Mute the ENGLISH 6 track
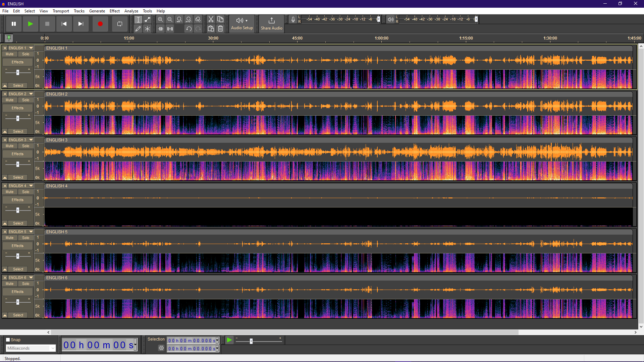Viewport: 644px width, 362px height. (x=10, y=284)
